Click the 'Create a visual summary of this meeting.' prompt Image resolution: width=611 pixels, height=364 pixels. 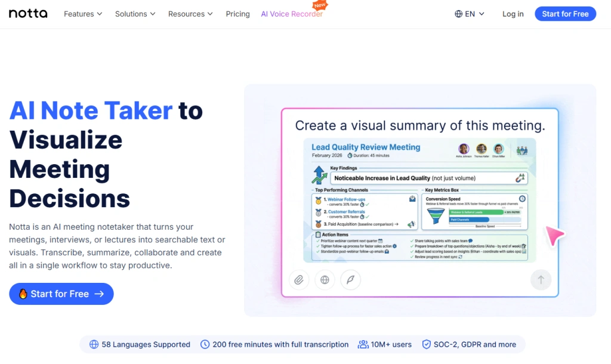[419, 125]
